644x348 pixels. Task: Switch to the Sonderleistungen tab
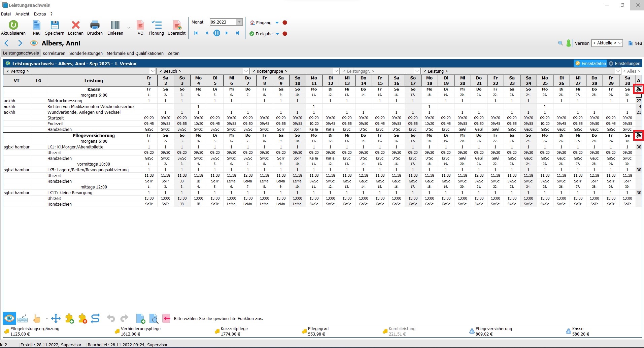tap(86, 53)
